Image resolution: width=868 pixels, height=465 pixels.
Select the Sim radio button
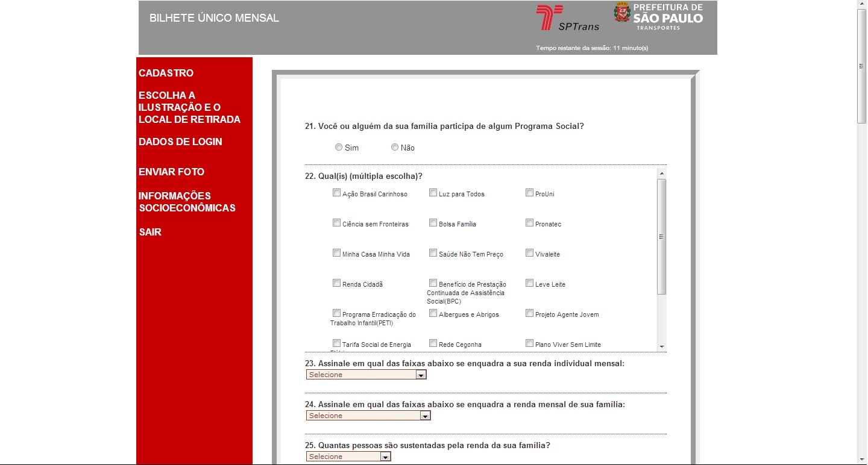pyautogui.click(x=339, y=147)
